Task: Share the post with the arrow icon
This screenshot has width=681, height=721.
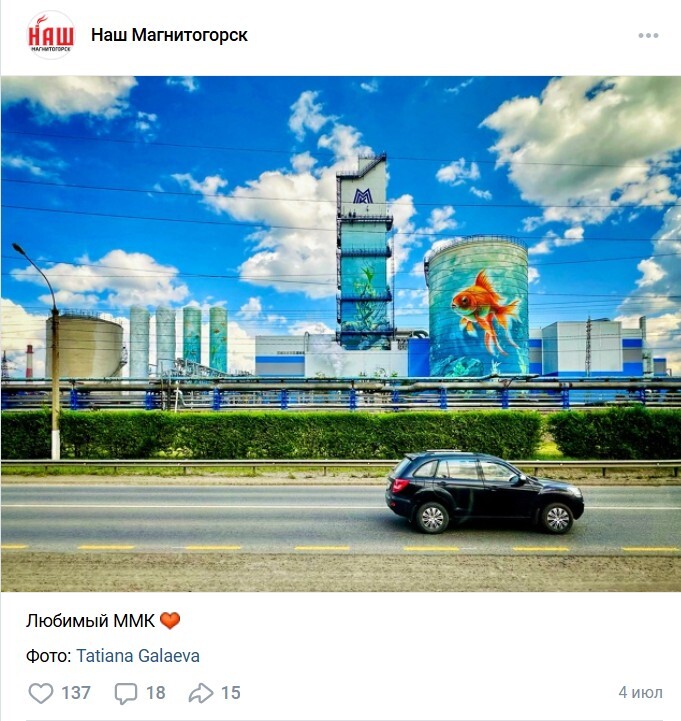Action: coord(201,693)
